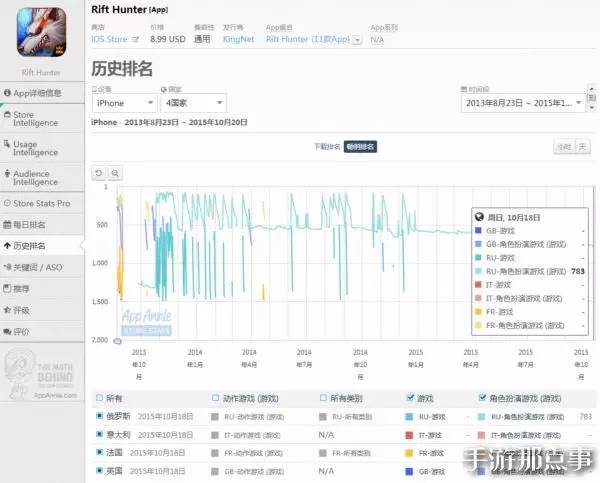Click the KingNet publisher link

[x=237, y=40]
